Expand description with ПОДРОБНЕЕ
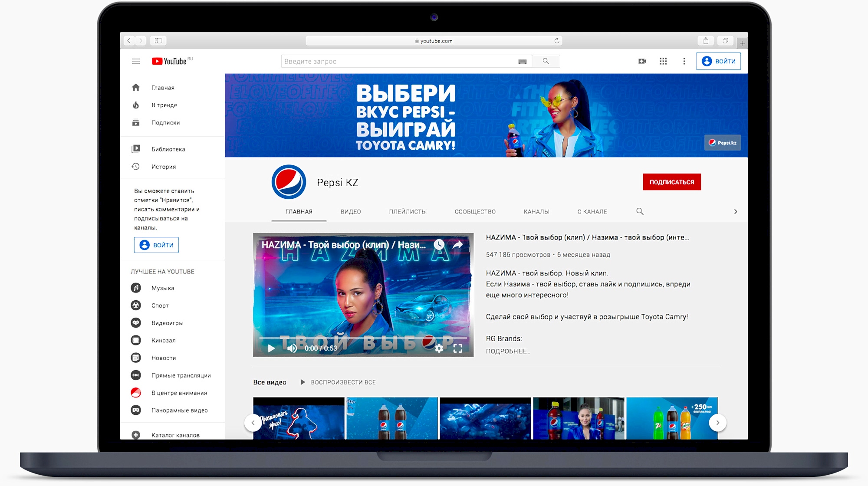 tap(508, 351)
